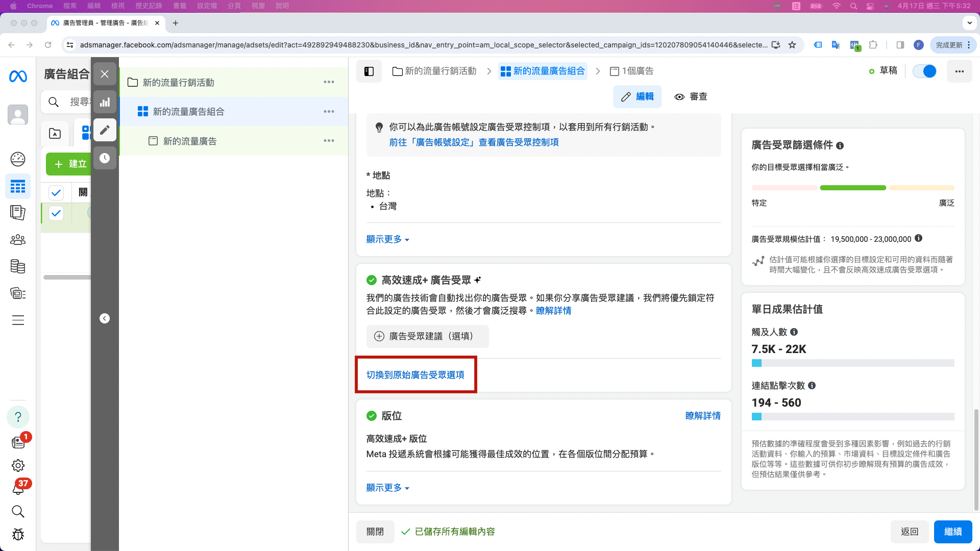Open options menu for 新的流量行銷活動
The width and height of the screenshot is (980, 551).
coord(329,82)
